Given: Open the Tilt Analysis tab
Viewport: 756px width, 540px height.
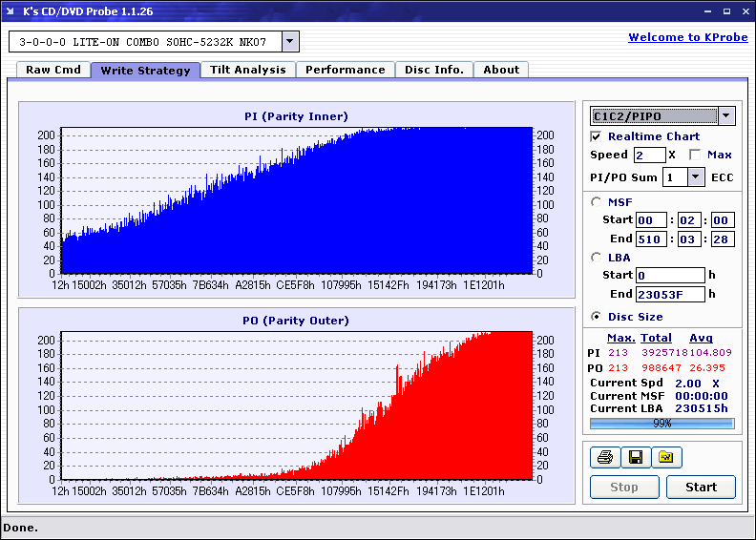Looking at the screenshot, I should 248,70.
